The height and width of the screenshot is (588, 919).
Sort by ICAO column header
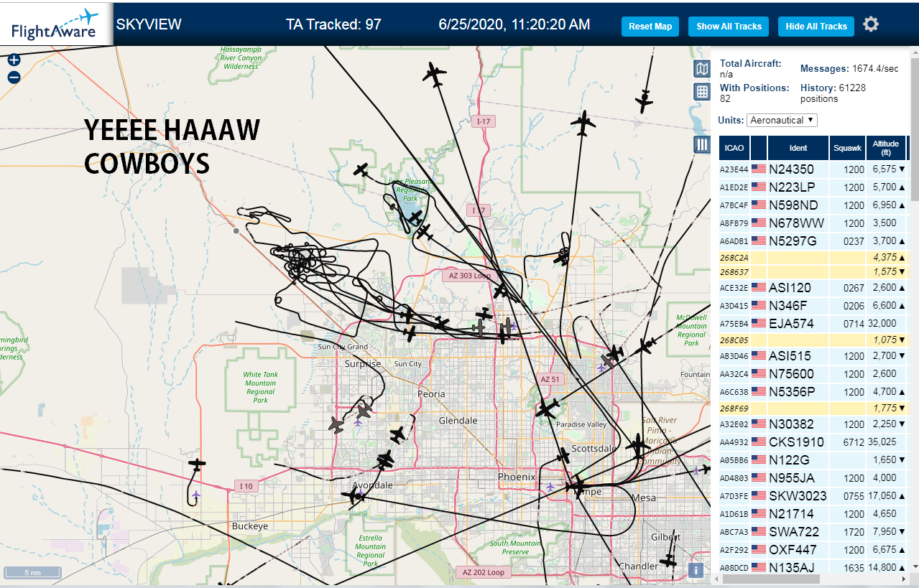[734, 148]
